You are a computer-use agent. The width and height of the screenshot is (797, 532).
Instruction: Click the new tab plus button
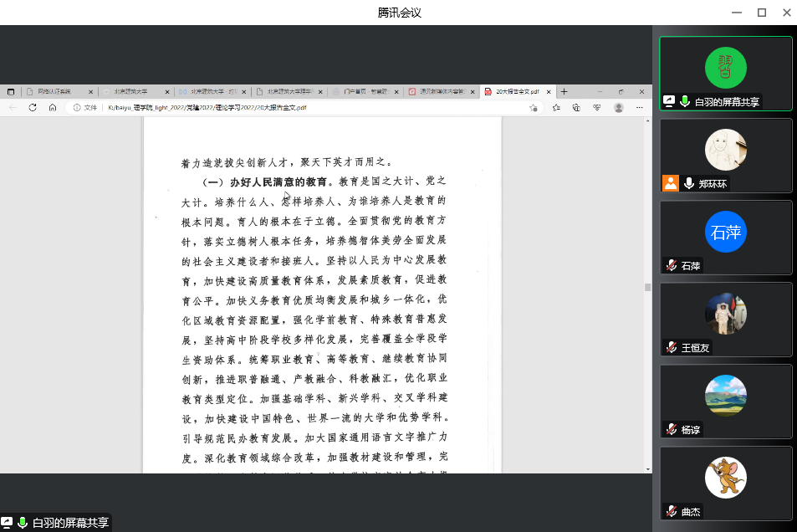point(564,91)
